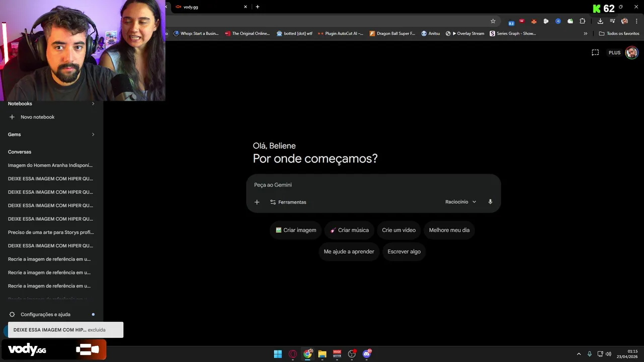Click the PLUS plan label
The height and width of the screenshot is (362, 644).
pyautogui.click(x=614, y=53)
